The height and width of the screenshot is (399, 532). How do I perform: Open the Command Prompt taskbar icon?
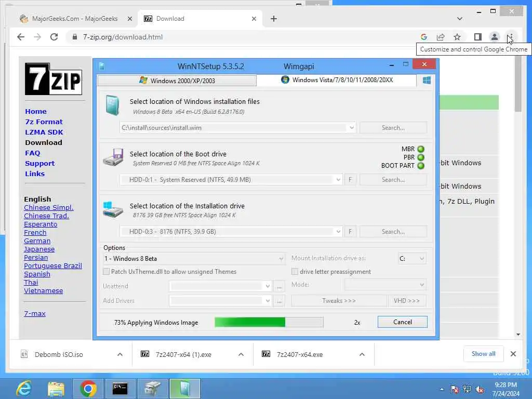pyautogui.click(x=120, y=389)
